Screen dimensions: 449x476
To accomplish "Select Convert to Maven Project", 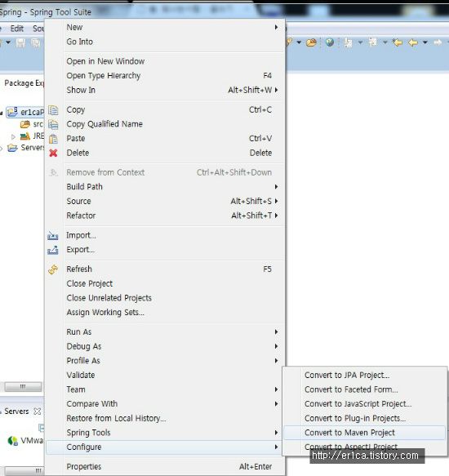I will 364,433.
